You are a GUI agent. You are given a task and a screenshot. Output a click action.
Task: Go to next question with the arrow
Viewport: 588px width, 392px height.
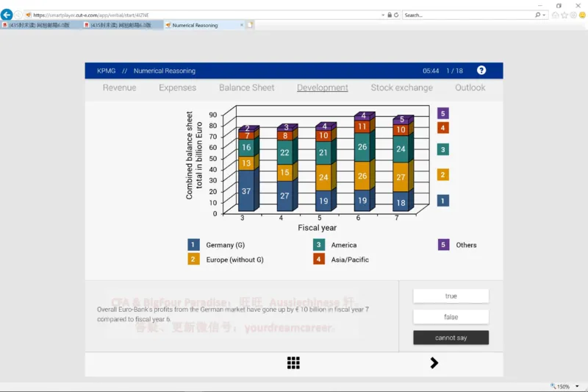434,363
